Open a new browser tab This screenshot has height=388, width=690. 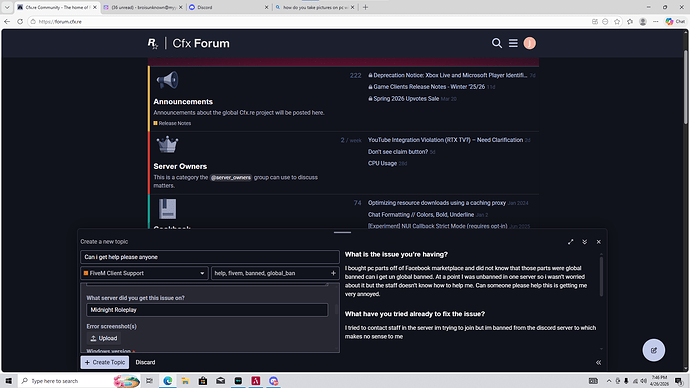pos(365,7)
